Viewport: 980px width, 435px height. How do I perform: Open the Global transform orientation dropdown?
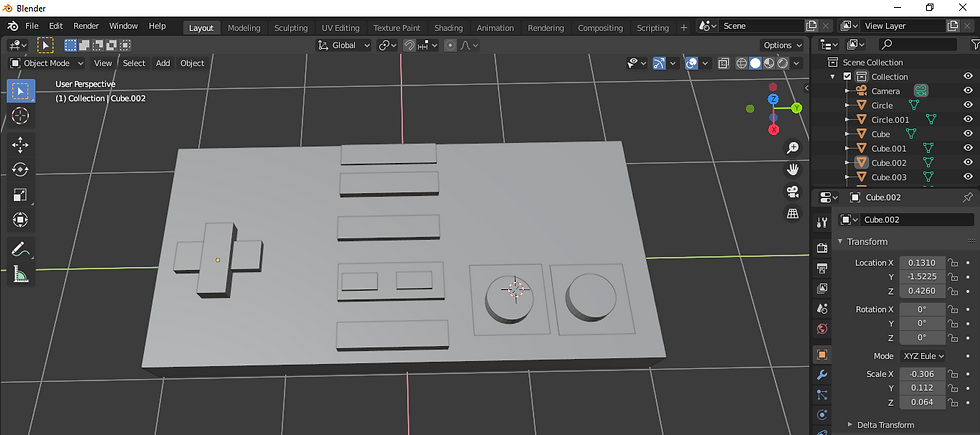344,45
